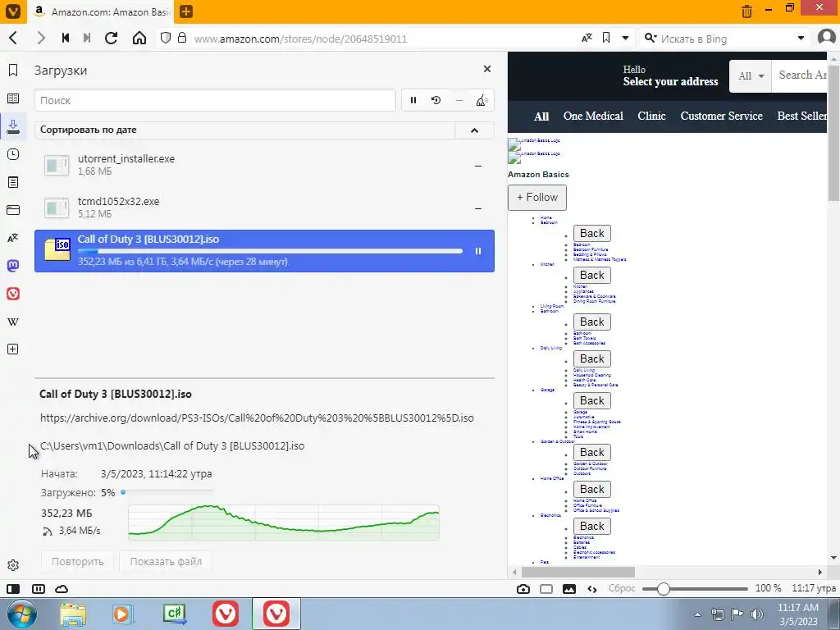Screen dimensions: 840x630
Task: Toggle the Downloads panel icon
Action: point(13,126)
